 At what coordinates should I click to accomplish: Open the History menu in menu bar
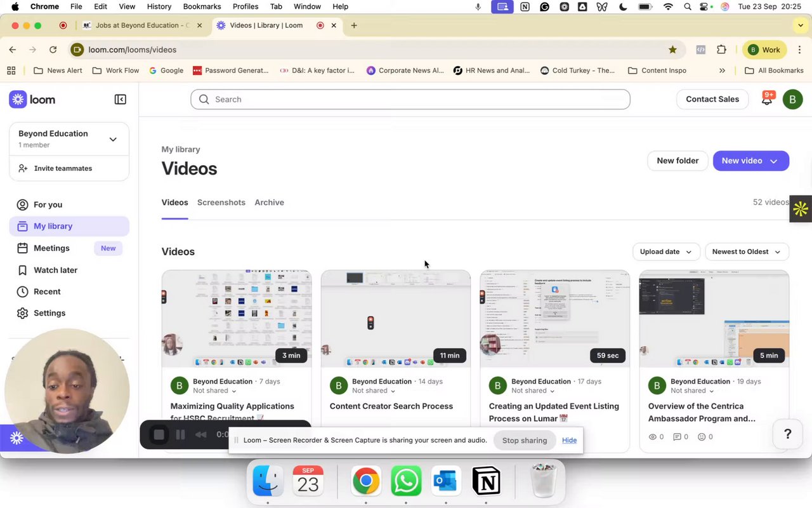point(159,6)
